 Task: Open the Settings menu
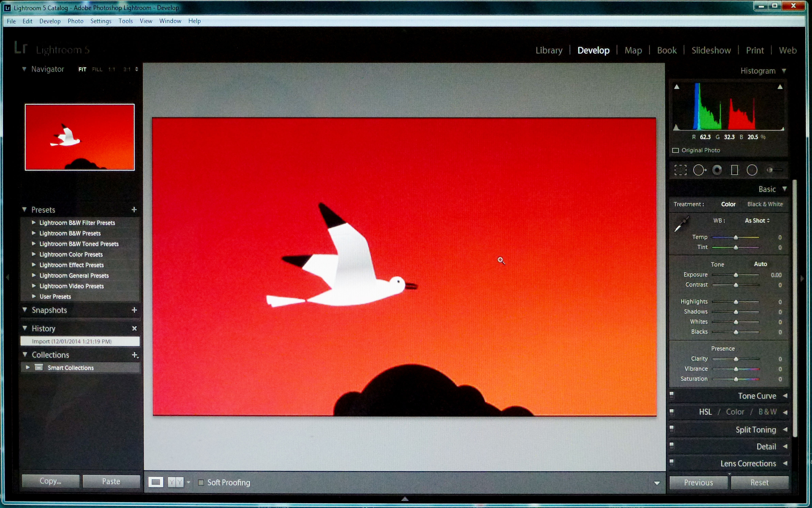click(101, 21)
